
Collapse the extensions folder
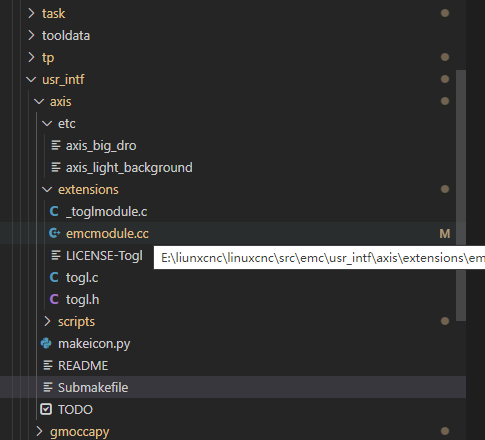click(x=47, y=189)
